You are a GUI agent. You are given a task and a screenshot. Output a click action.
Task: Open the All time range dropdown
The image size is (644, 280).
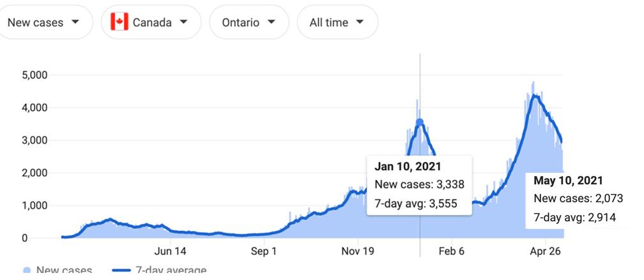[337, 23]
